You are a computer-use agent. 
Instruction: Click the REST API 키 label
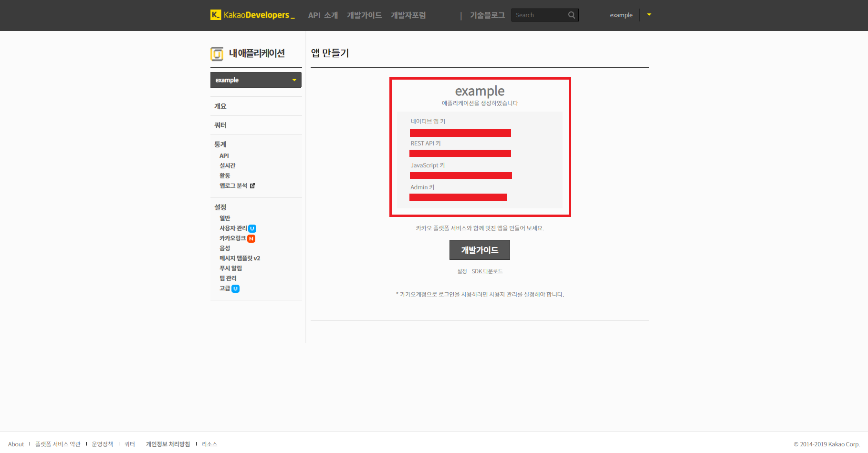(426, 144)
